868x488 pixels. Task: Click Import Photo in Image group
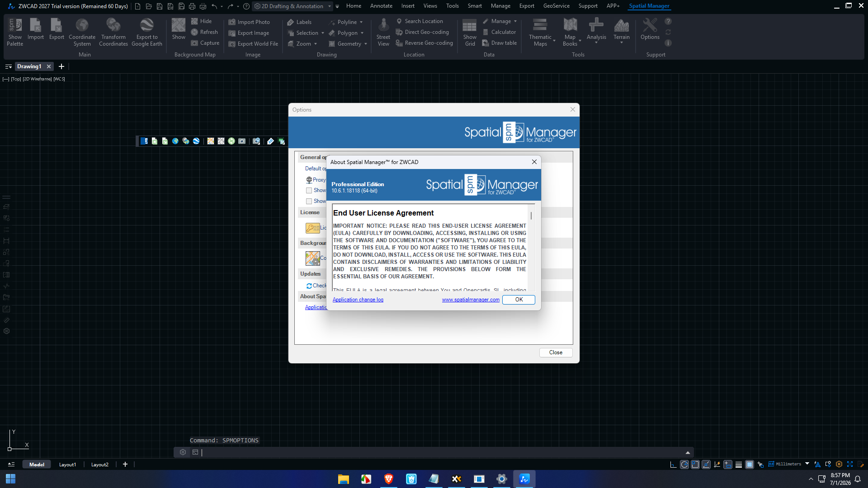tap(249, 22)
